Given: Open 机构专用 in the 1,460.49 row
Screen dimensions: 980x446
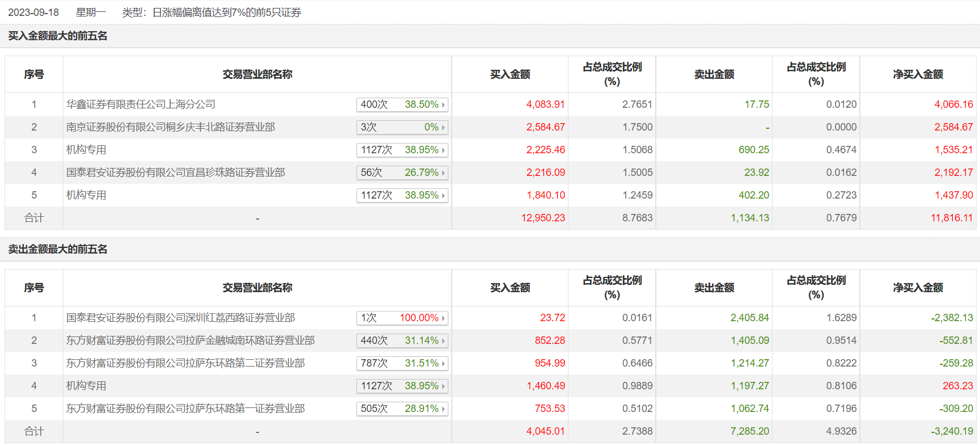Looking at the screenshot, I should 86,386.
